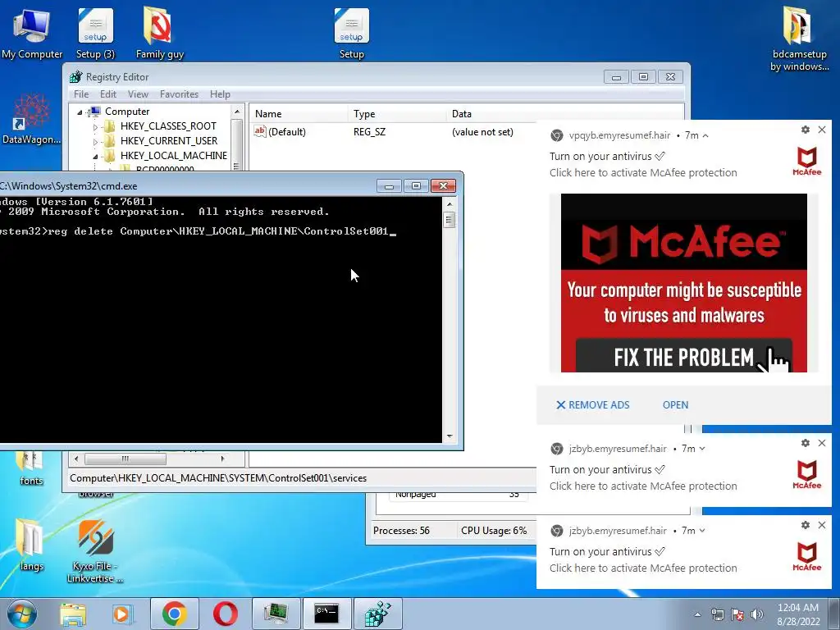This screenshot has height=630, width=840.
Task: Dismiss the middle jzbyb notification
Action: pyautogui.click(x=822, y=443)
